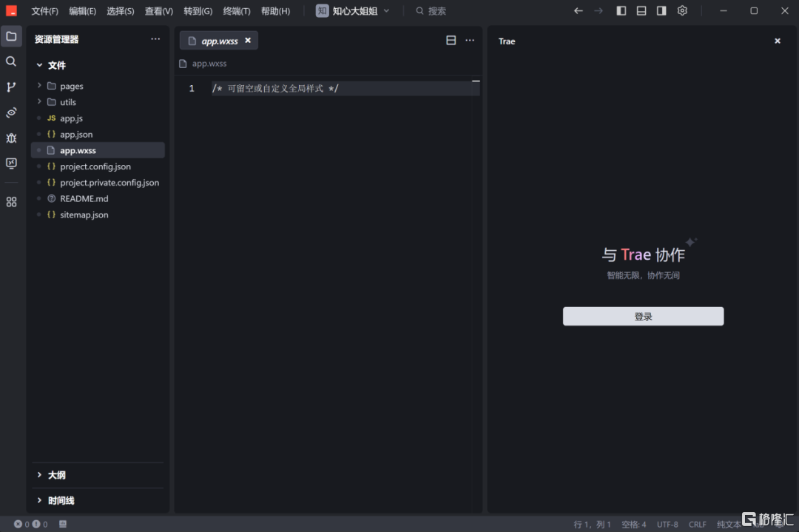Toggle the right sidebar layout icon
This screenshot has height=532, width=799.
click(x=661, y=10)
